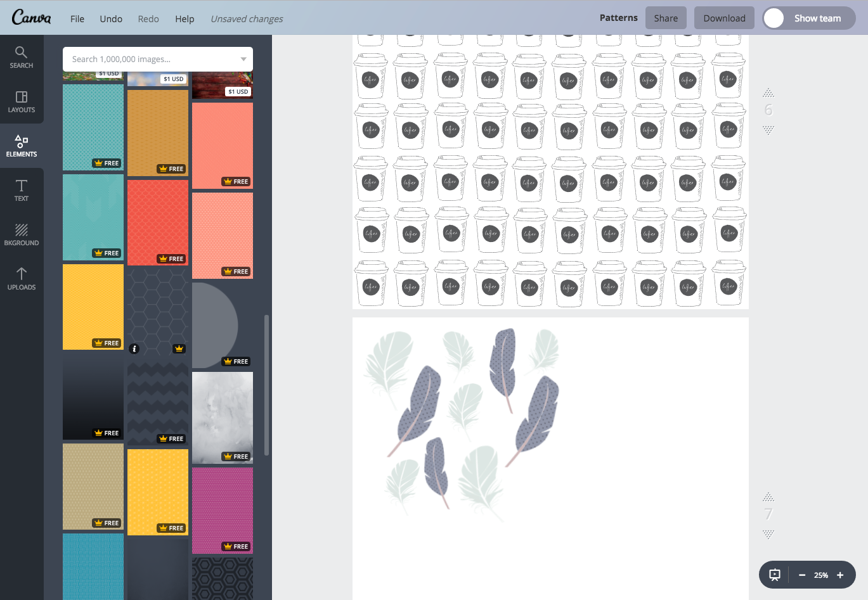The height and width of the screenshot is (600, 868).
Task: Open the Text panel
Action: 21,190
